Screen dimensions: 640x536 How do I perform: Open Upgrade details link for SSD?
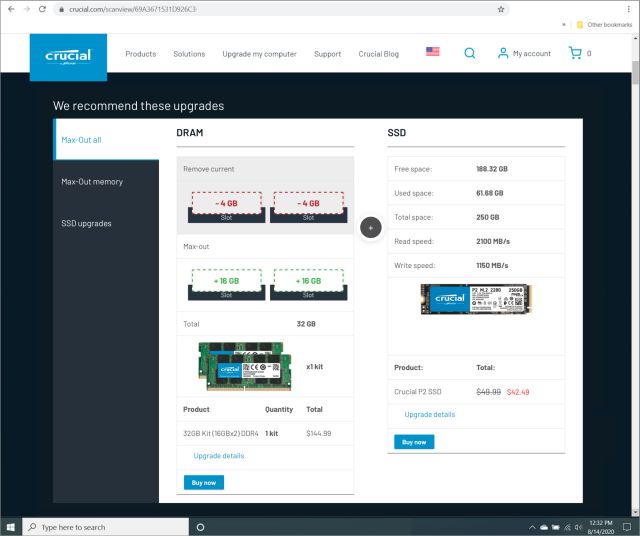(430, 414)
